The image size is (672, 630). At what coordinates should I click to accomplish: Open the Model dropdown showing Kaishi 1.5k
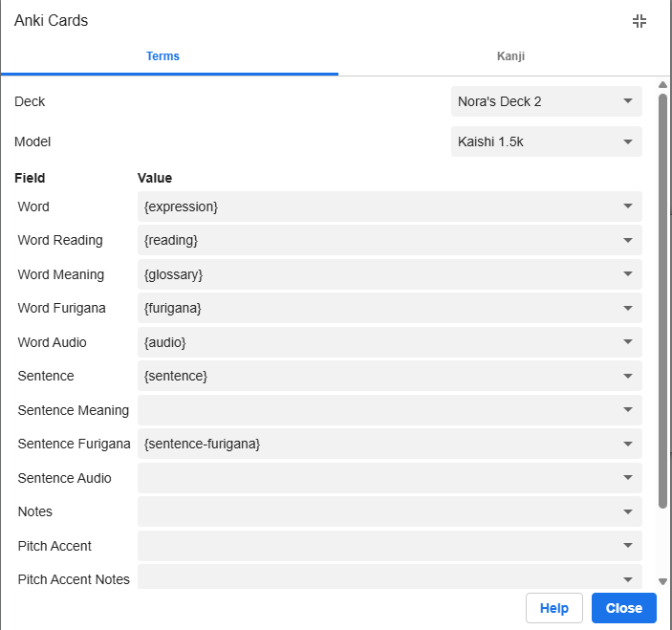coord(547,141)
